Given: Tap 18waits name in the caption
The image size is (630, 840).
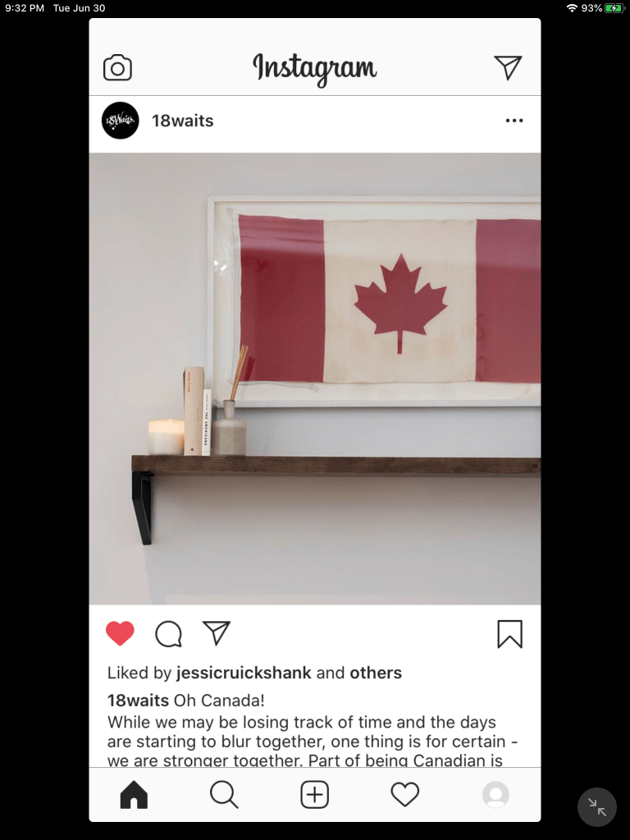Looking at the screenshot, I should point(138,701).
